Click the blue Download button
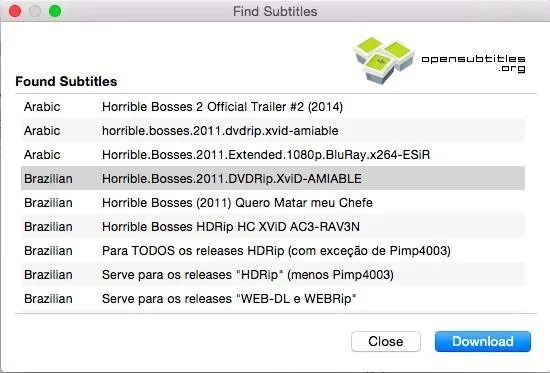The image size is (550, 373). click(483, 341)
